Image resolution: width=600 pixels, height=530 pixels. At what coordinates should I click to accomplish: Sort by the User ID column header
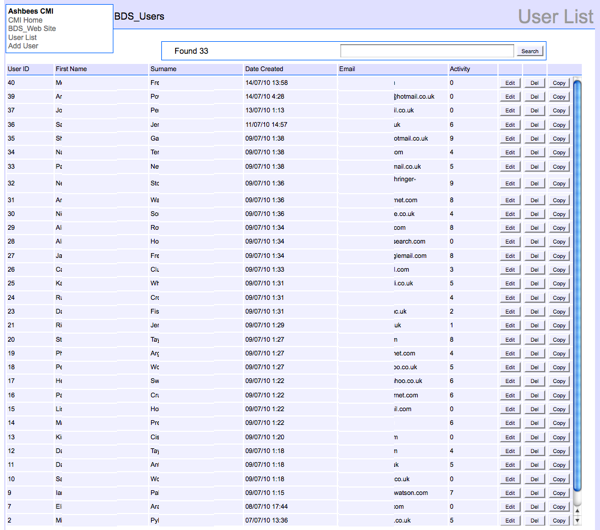tap(18, 69)
